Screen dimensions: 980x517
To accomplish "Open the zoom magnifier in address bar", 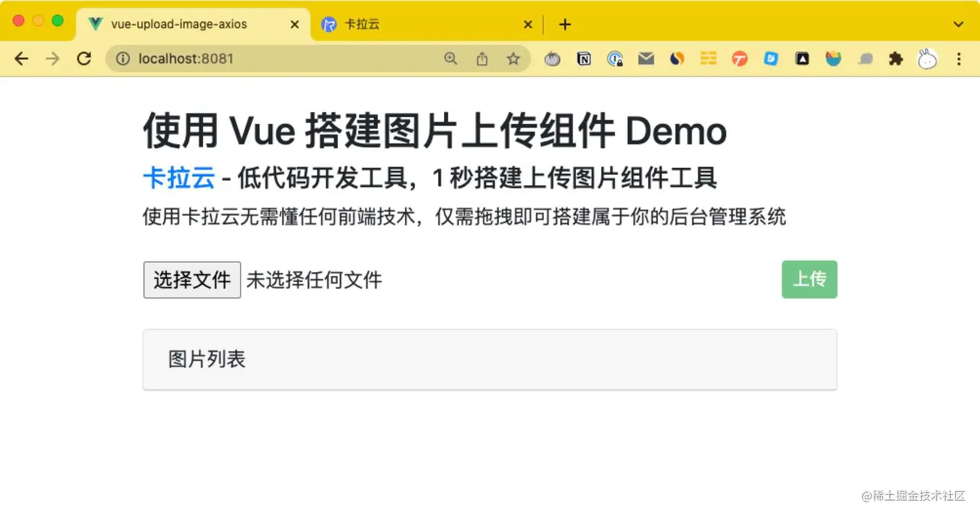I will point(450,59).
